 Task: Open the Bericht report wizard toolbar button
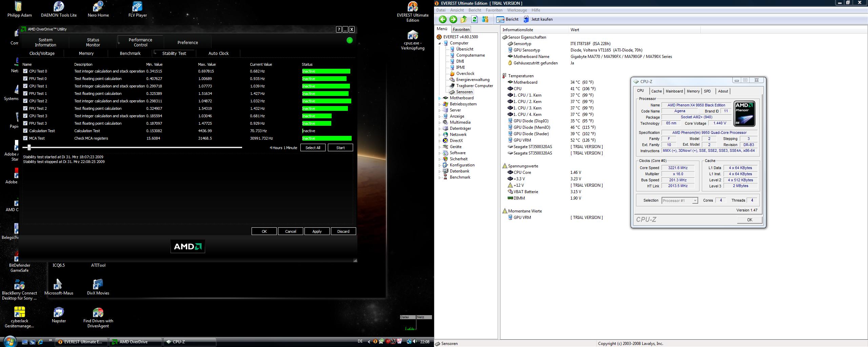point(508,19)
